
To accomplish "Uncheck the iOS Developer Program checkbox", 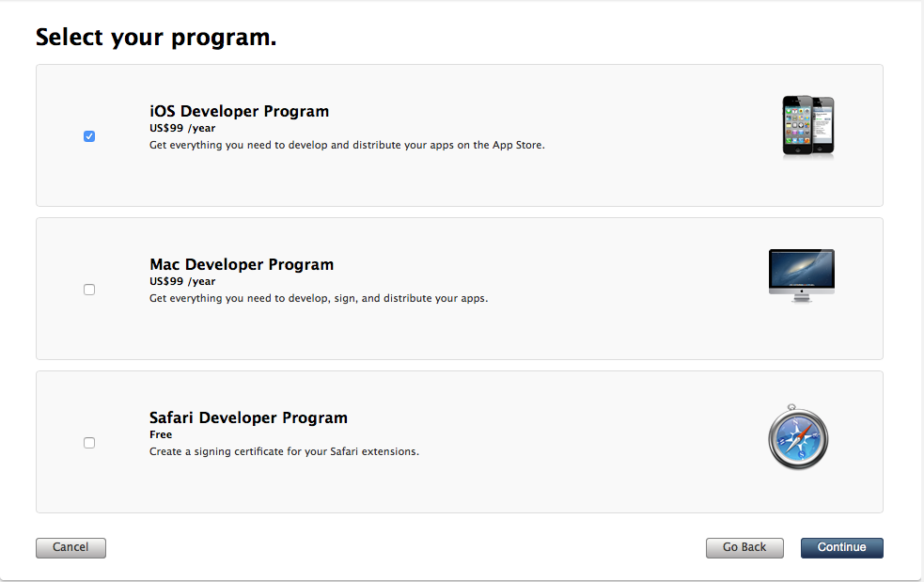I will click(x=89, y=136).
